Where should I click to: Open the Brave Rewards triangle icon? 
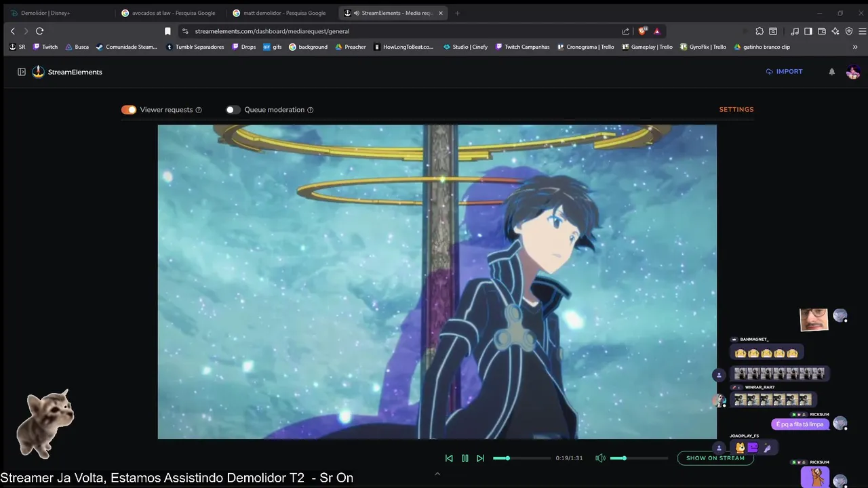[x=657, y=31]
